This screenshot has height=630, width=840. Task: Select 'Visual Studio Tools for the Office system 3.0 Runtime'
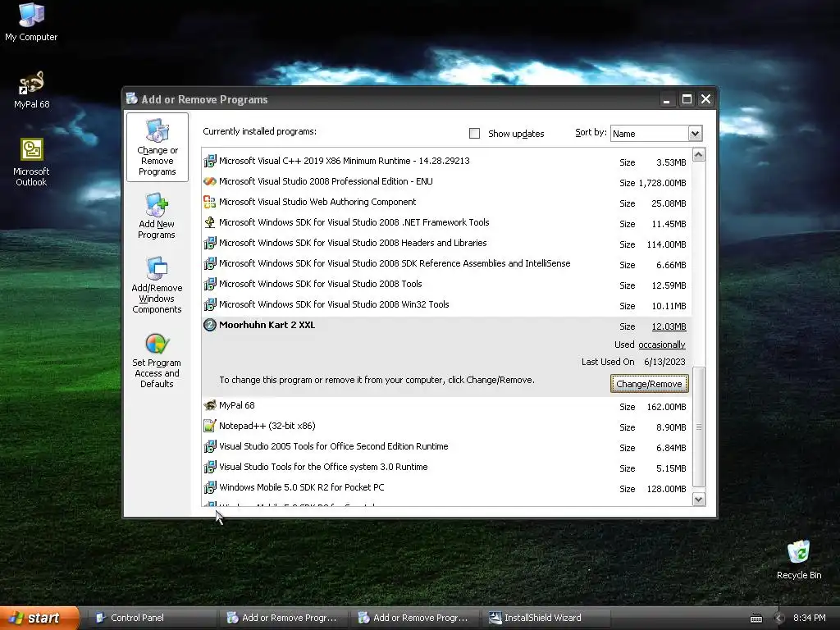pos(447,467)
